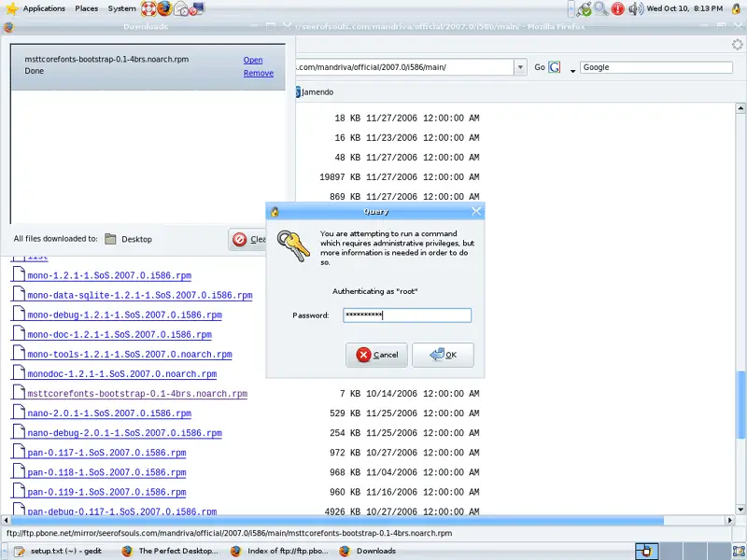This screenshot has height=560, width=747.
Task: Click the Desktop download folder icon
Action: point(110,239)
